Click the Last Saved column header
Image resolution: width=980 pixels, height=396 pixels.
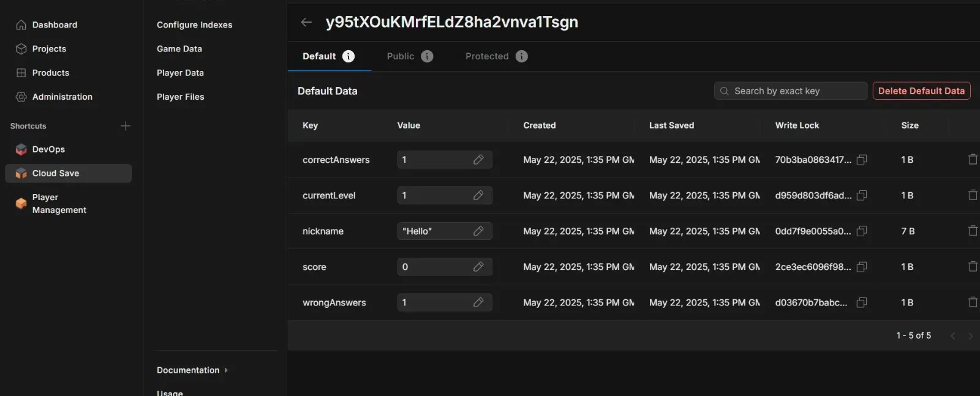(x=671, y=125)
